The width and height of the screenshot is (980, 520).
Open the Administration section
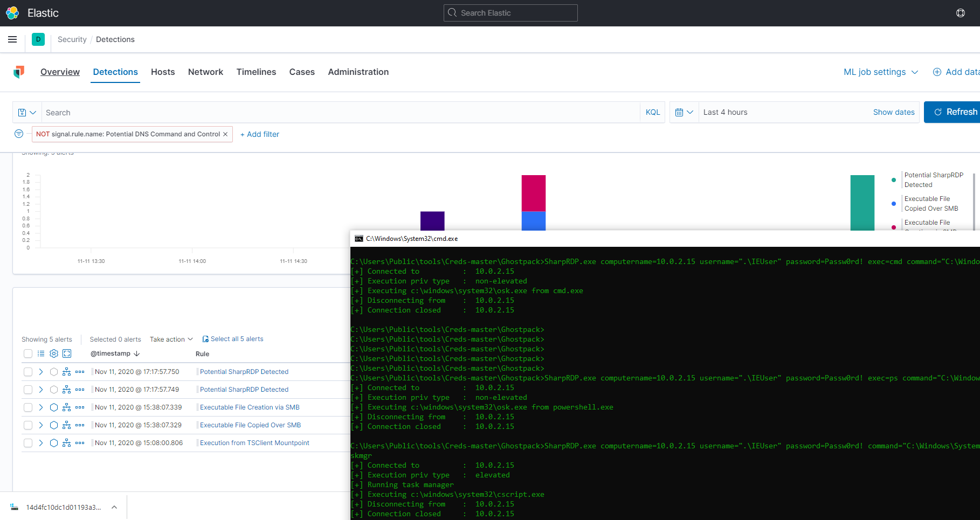(x=358, y=72)
